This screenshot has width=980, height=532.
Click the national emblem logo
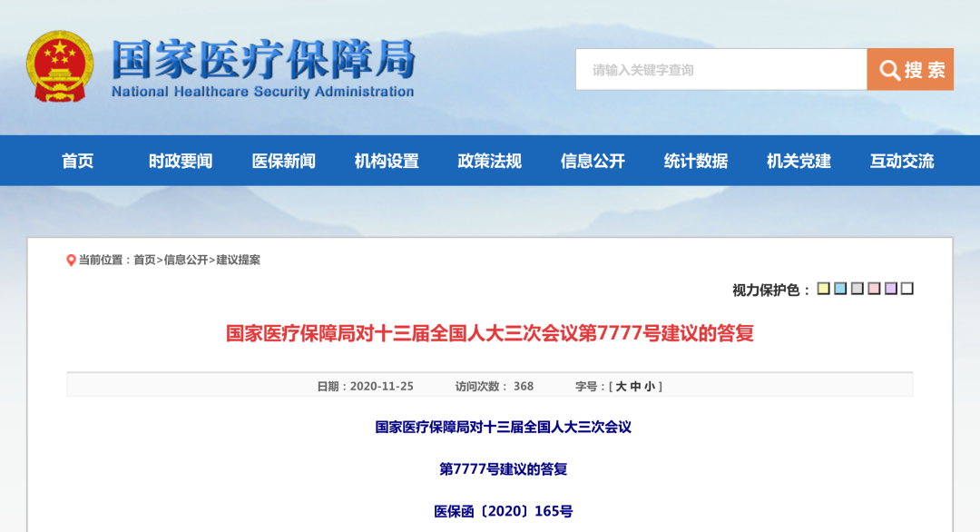click(x=59, y=67)
